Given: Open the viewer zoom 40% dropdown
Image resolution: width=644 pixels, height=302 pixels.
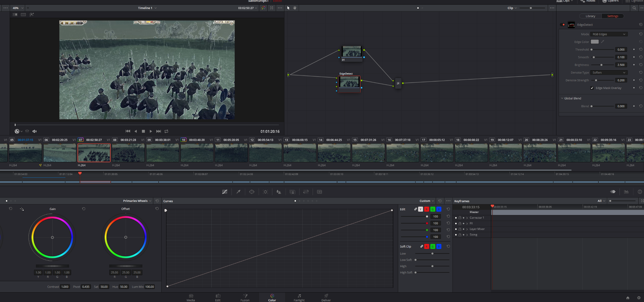Looking at the screenshot, I should [18, 8].
